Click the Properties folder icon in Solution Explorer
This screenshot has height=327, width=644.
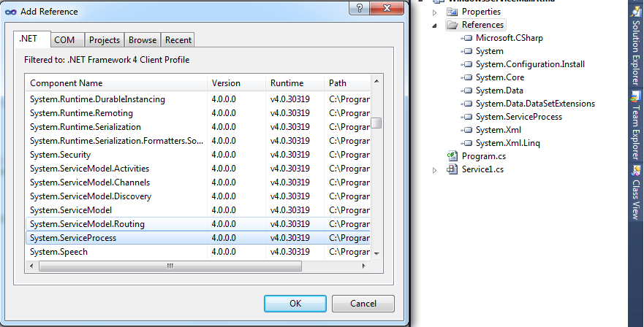click(452, 12)
